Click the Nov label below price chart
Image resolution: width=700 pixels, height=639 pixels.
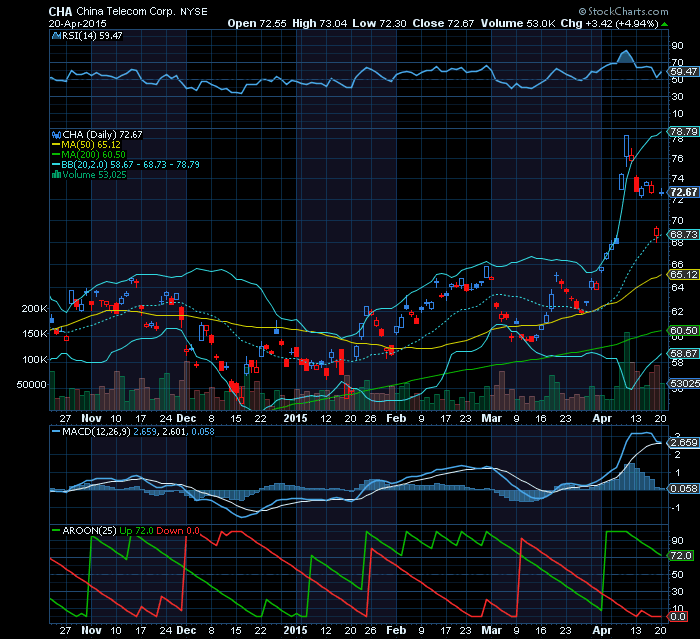(91, 418)
